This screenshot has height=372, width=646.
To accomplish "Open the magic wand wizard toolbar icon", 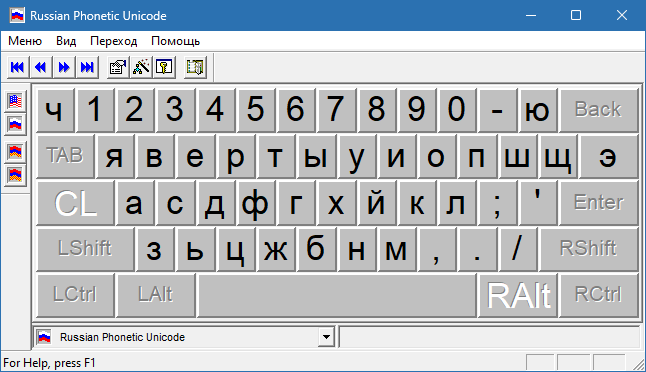I will (141, 67).
